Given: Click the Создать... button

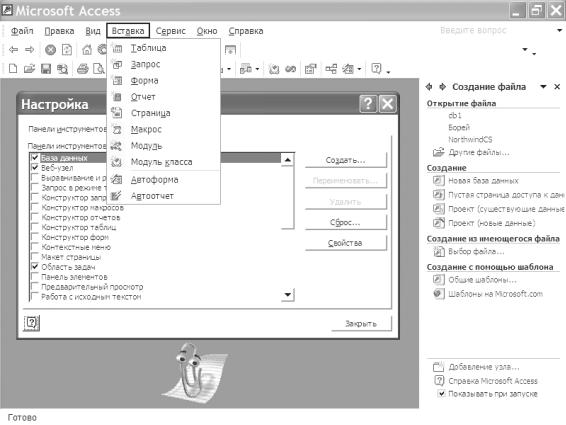Looking at the screenshot, I should [345, 160].
